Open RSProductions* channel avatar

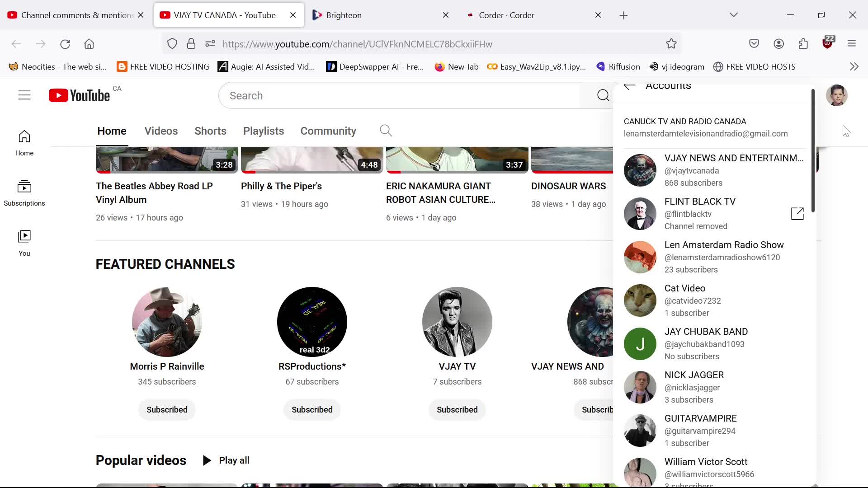pos(312,322)
